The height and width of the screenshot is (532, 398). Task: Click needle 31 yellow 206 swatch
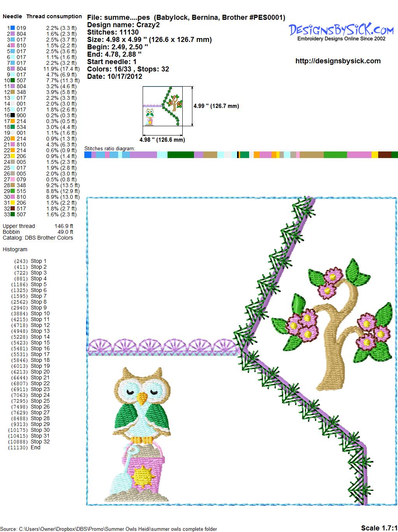point(12,203)
